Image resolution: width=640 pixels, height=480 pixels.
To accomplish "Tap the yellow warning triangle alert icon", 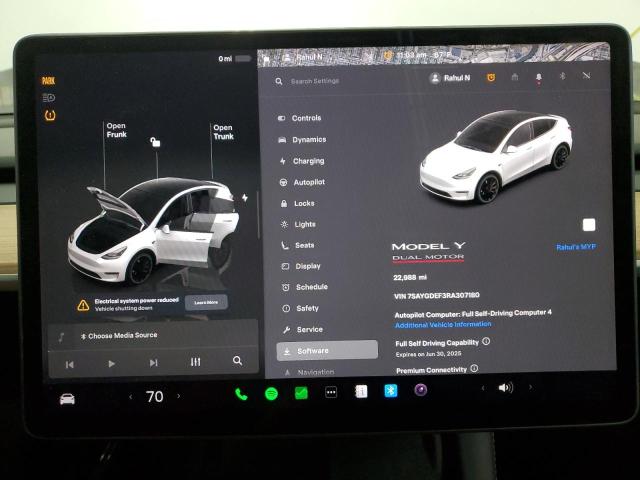I will click(x=83, y=305).
